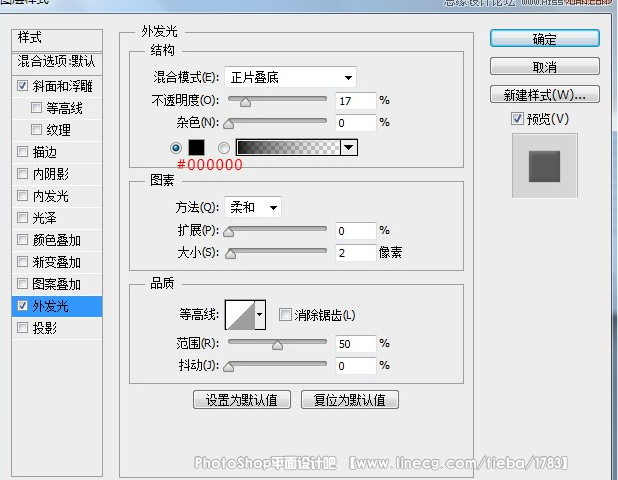The height and width of the screenshot is (480, 618).
Task: Click the 杂色 noise slider handle
Action: [229, 124]
